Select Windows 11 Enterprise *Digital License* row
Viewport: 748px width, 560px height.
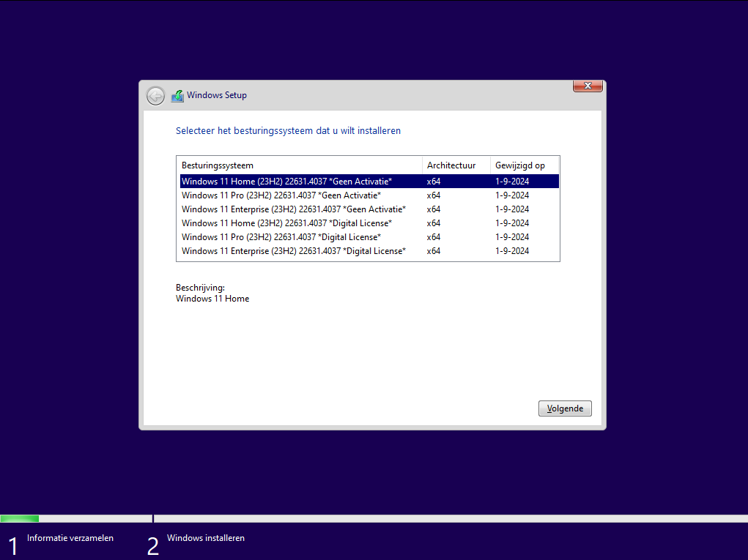369,250
